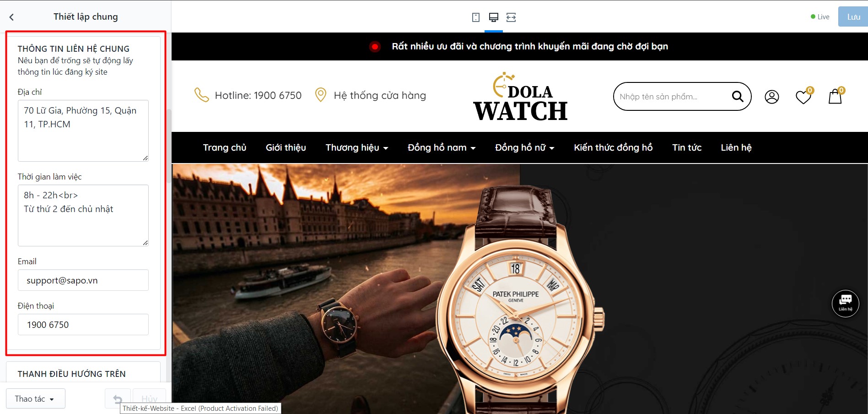
Task: Open the Liên hệ menu item
Action: click(736, 147)
